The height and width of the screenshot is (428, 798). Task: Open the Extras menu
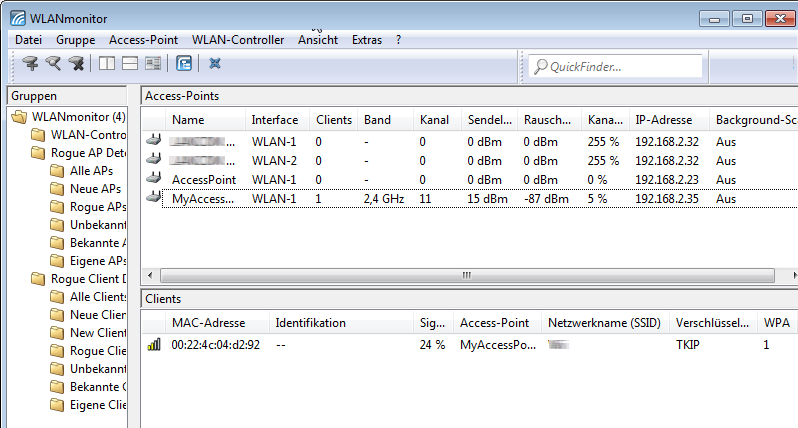click(367, 40)
